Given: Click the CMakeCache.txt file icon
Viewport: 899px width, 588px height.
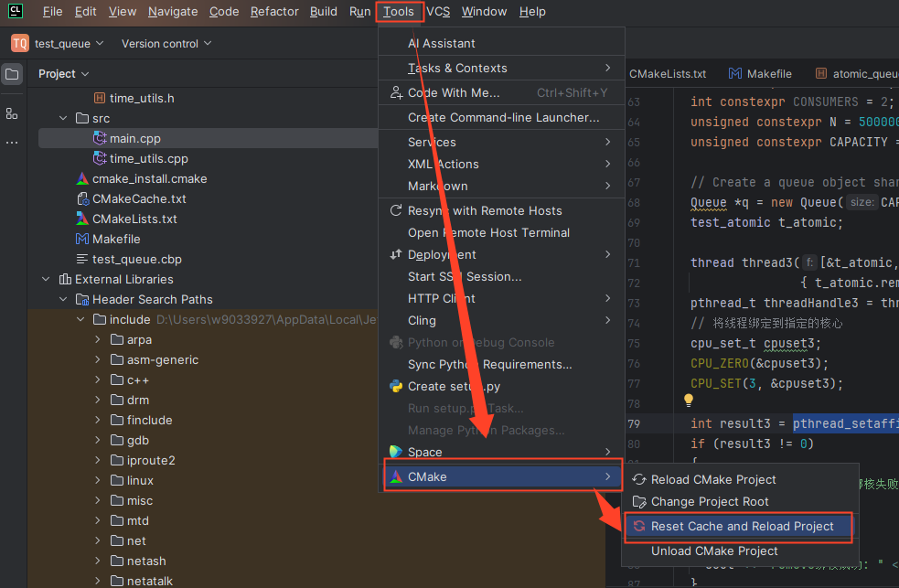Looking at the screenshot, I should 82,198.
